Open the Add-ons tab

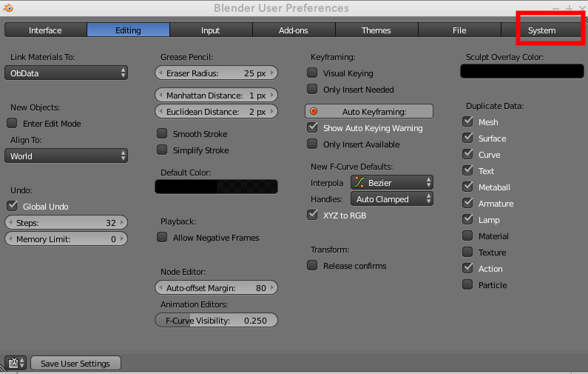pos(294,30)
